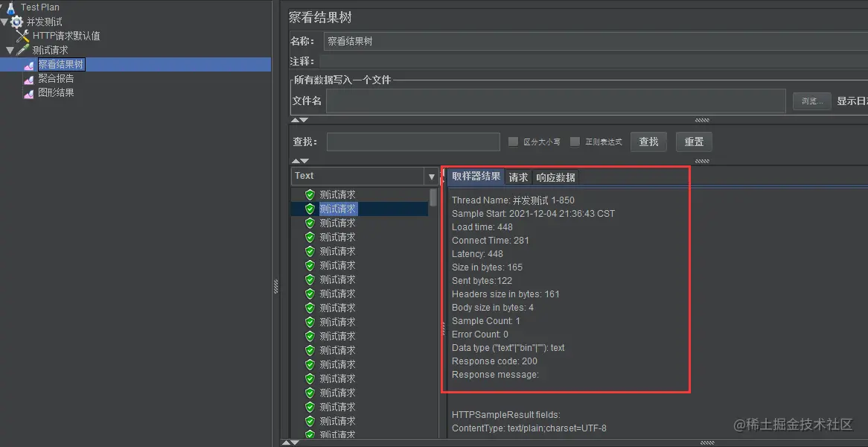The image size is (868, 447).
Task: Click the 重置 reset button
Action: [695, 142]
